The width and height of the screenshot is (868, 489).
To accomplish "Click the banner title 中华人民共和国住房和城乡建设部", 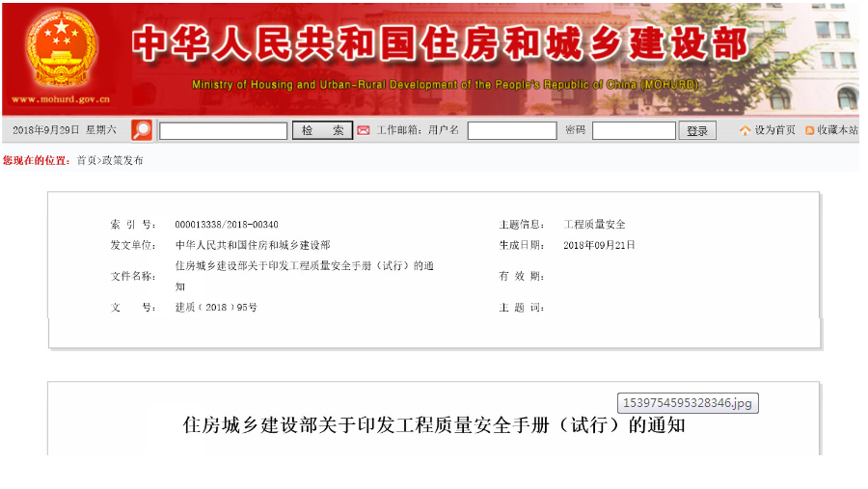I will point(440,43).
